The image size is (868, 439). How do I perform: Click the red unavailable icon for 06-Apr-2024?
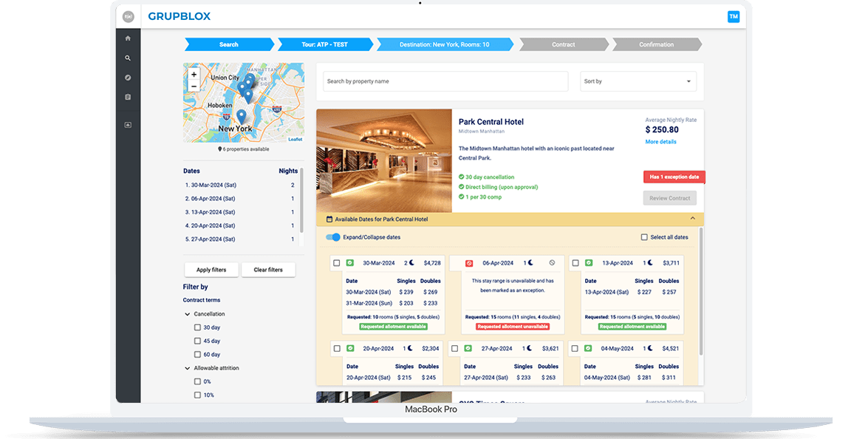tap(469, 264)
